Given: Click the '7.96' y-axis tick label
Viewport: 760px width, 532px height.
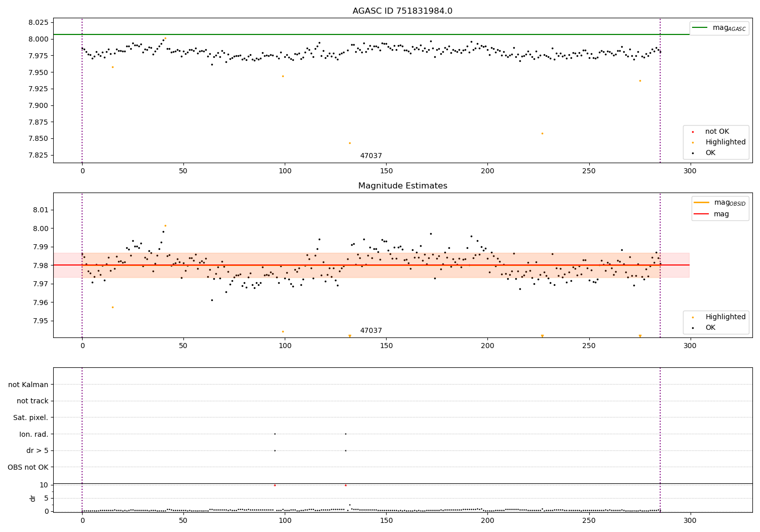Looking at the screenshot, I should [41, 302].
